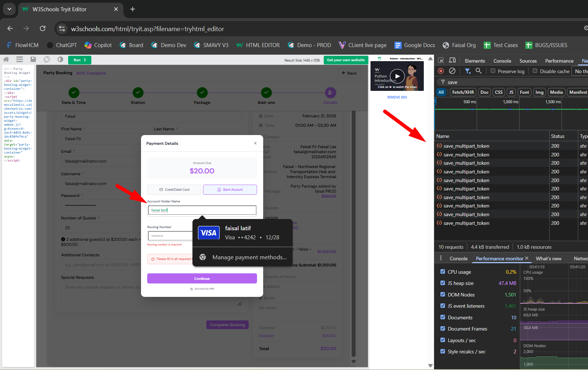
Task: Open the drawer three-dot menu icon
Action: click(441, 258)
